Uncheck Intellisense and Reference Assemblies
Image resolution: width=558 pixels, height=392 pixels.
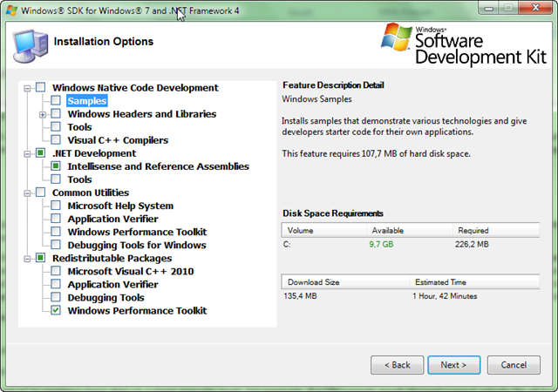(56, 166)
